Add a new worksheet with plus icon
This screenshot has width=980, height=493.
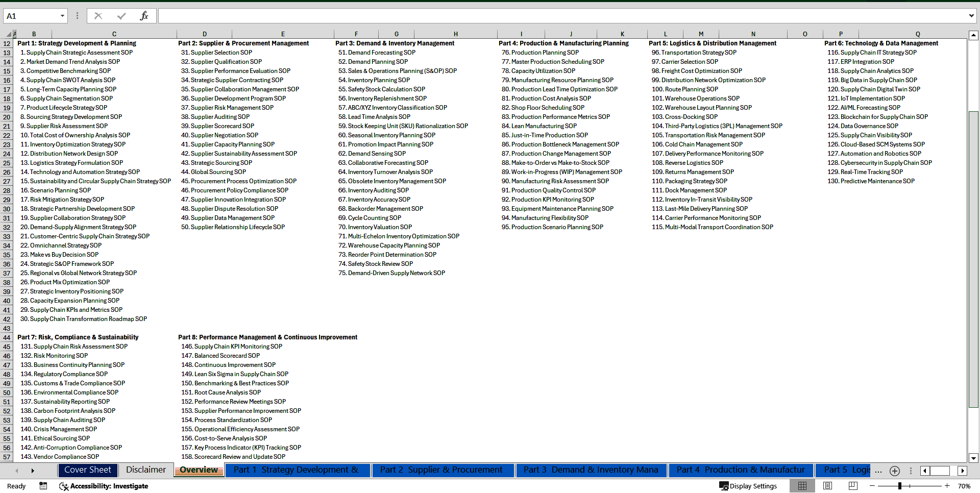[x=894, y=470]
